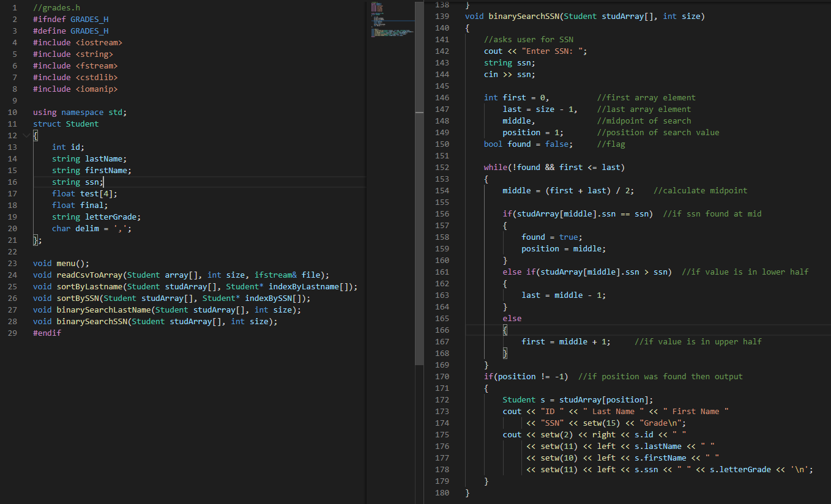The image size is (831, 504).
Task: Click the struct Student declaration
Action: (66, 124)
